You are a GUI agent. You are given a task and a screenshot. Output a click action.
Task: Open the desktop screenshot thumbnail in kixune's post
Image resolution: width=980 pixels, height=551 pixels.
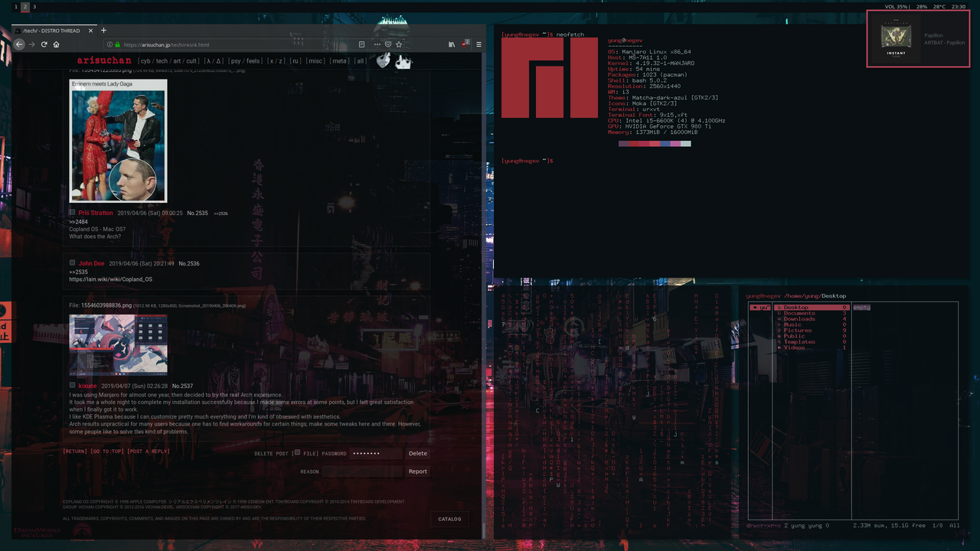pyautogui.click(x=118, y=344)
